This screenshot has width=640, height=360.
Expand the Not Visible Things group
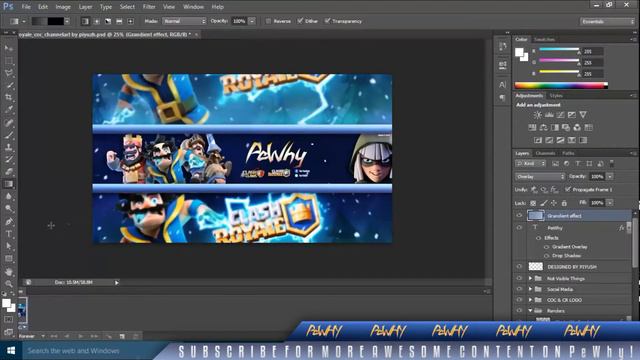[530, 278]
